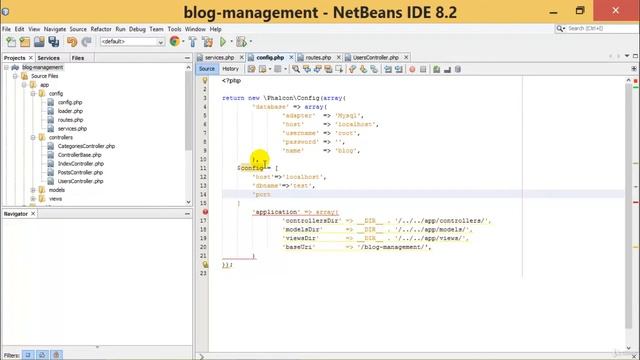Run the project with green play icon
The width and height of the screenshot is (640, 360).
coord(223,42)
